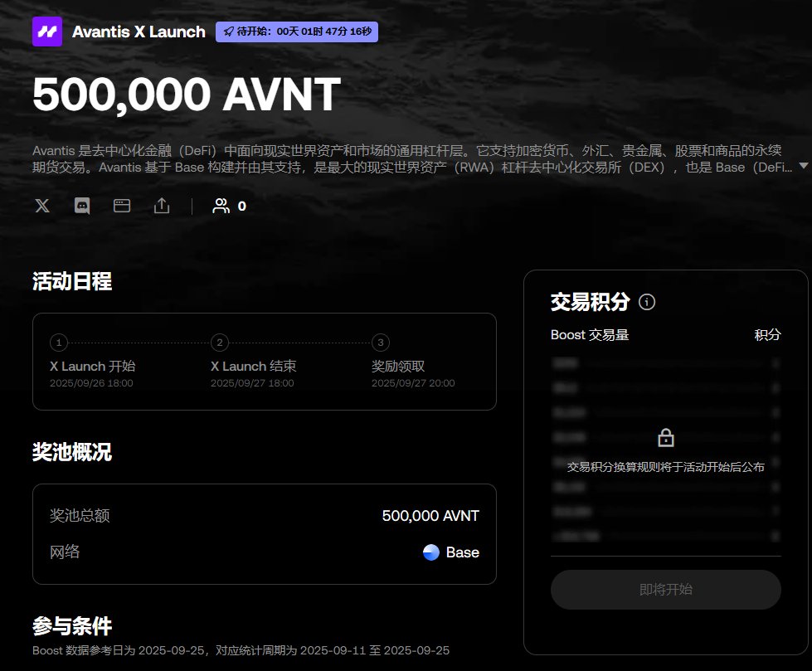Screen dimensions: 812x671
Task: Click the 交易积分 panel heading
Action: [591, 302]
